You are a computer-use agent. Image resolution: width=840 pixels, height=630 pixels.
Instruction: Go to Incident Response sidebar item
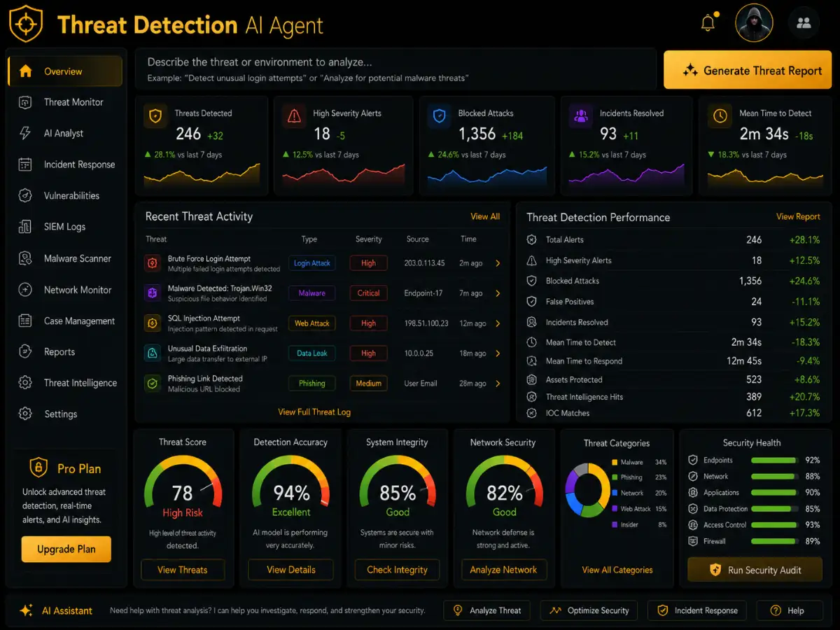[65, 164]
